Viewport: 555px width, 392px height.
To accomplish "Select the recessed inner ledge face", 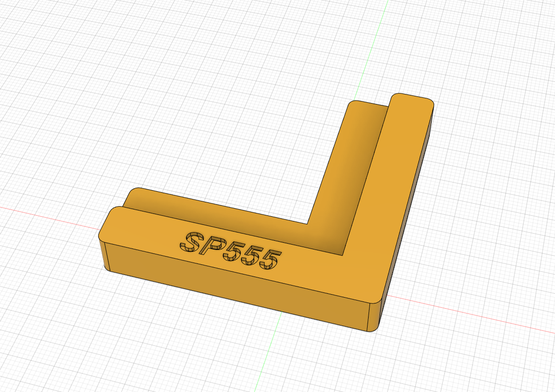I will point(328,226).
